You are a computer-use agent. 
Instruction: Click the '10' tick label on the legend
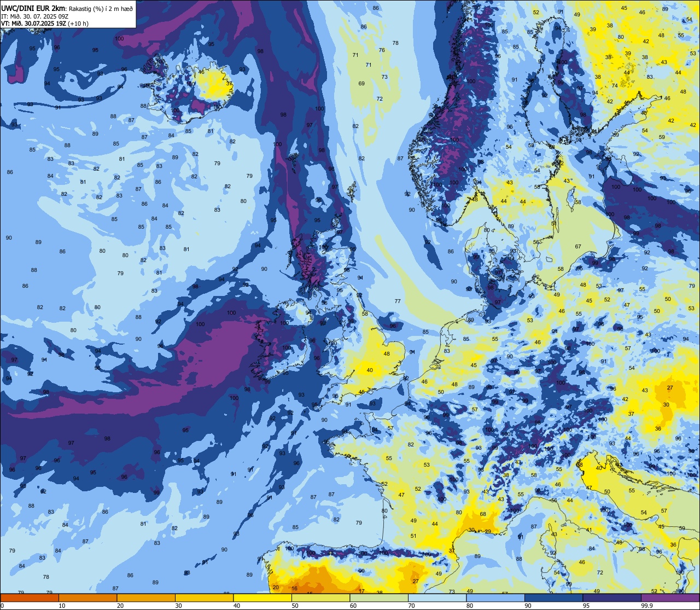(x=62, y=606)
